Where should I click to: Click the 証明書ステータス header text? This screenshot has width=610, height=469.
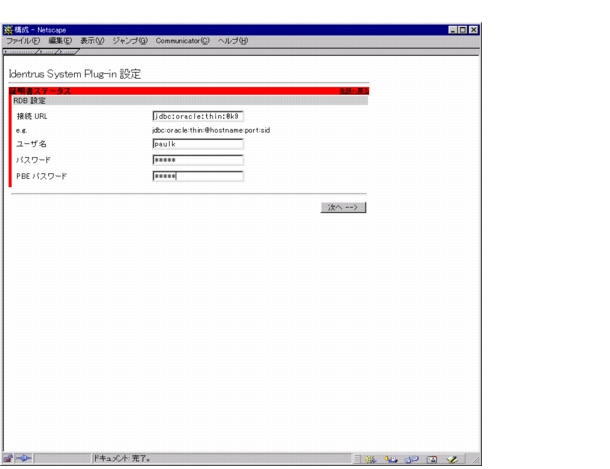(x=40, y=91)
